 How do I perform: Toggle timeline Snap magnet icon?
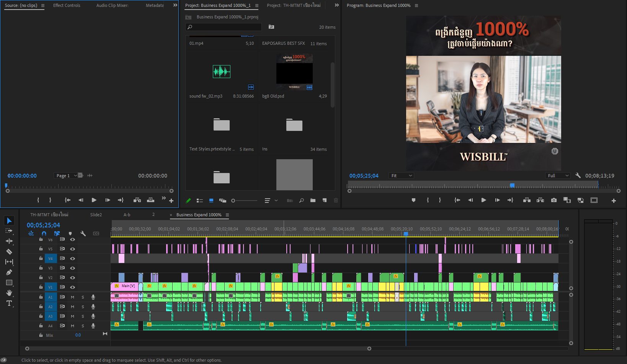[44, 233]
